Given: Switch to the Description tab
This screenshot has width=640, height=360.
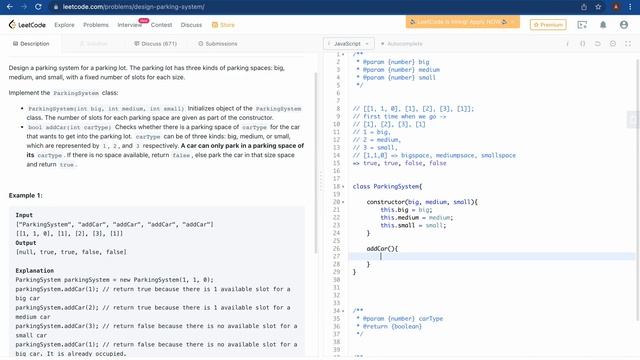Looking at the screenshot, I should [x=31, y=44].
